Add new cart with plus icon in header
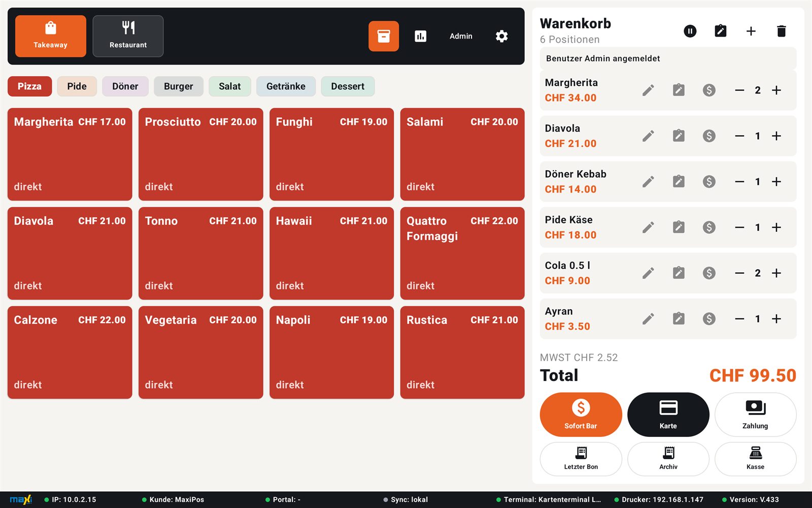The width and height of the screenshot is (812, 508). tap(751, 31)
